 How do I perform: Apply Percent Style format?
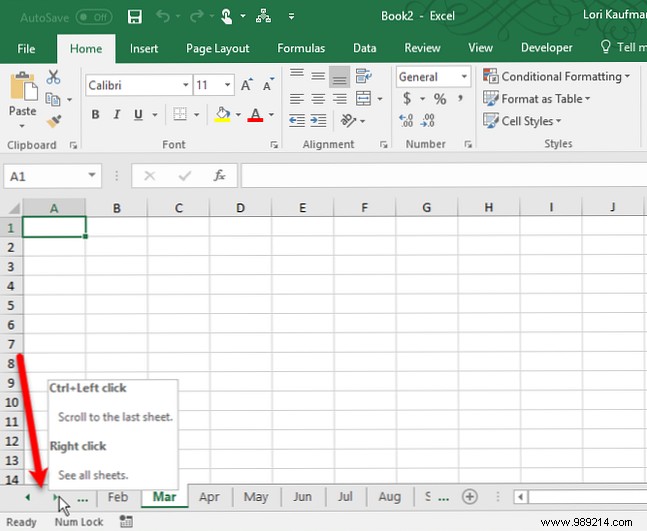[440, 99]
